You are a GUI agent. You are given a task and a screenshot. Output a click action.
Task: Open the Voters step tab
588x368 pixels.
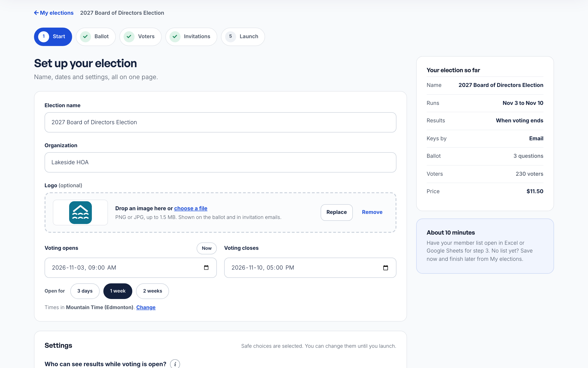[140, 37]
